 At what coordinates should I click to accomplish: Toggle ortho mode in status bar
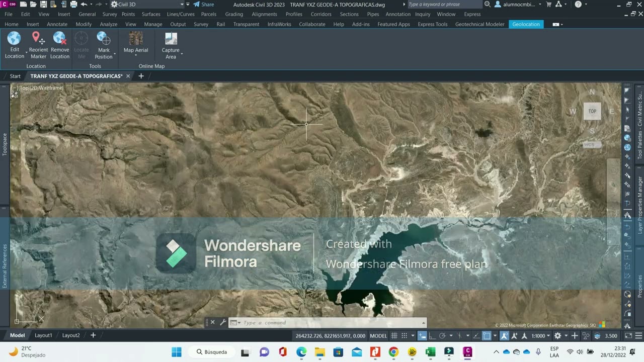coord(433,336)
